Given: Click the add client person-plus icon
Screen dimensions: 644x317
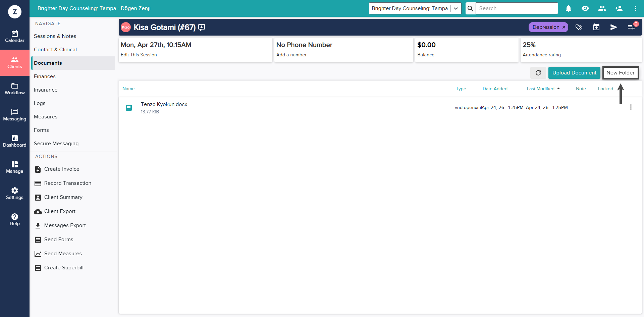Looking at the screenshot, I should click(619, 8).
